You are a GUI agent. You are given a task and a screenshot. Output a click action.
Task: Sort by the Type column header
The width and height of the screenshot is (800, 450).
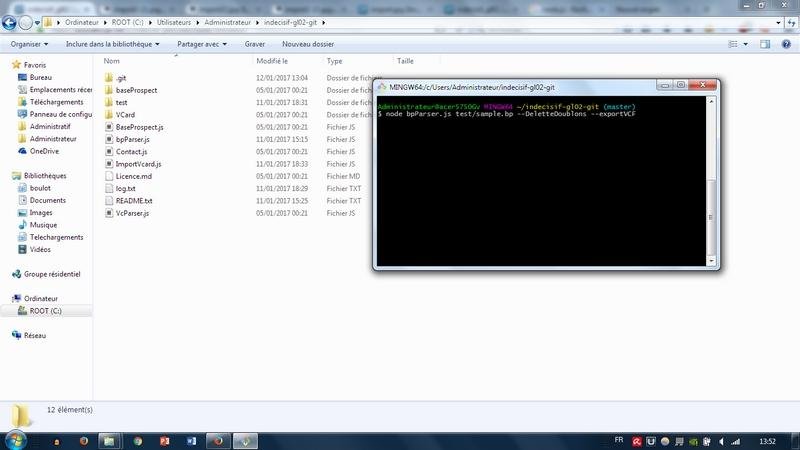(334, 61)
